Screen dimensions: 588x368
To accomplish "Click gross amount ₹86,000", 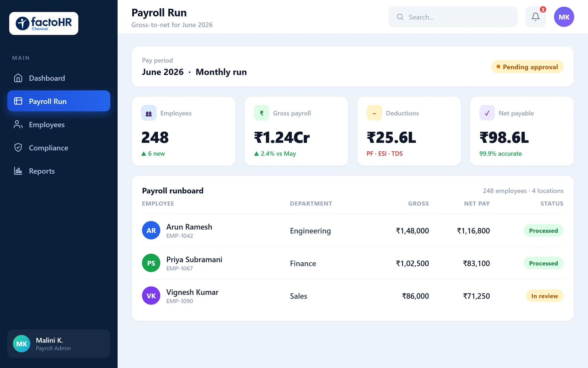I will tap(416, 296).
